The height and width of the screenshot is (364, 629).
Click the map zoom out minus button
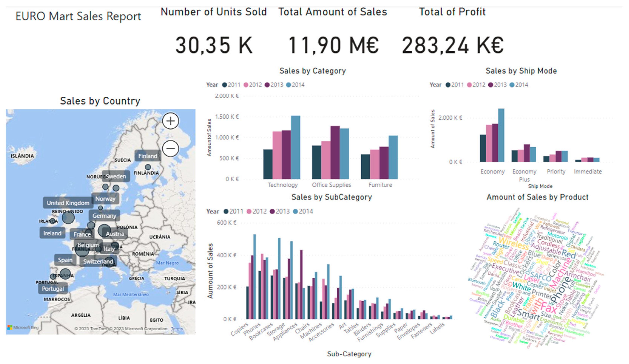[x=171, y=149]
